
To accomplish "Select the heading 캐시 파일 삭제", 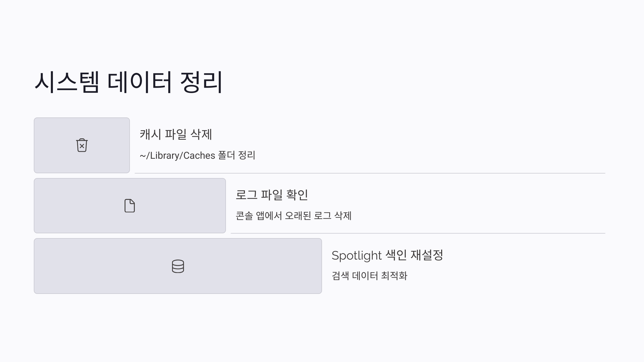I will [x=176, y=134].
